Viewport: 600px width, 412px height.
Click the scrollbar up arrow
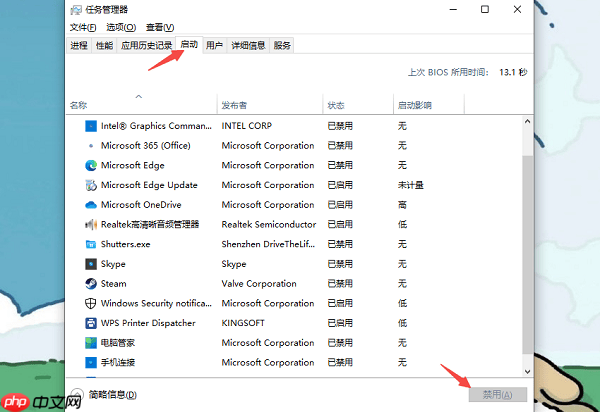(527, 122)
